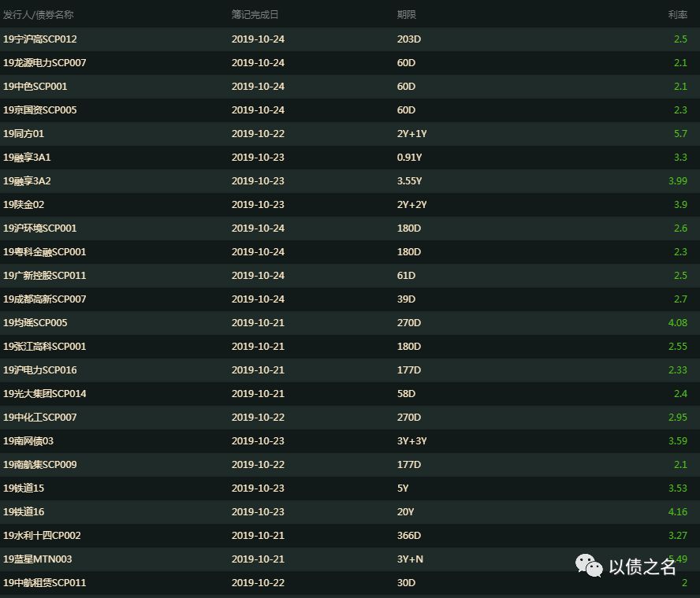This screenshot has width=700, height=598.
Task: Open 19蓝星MTN003 bond entry
Action: click(38, 559)
